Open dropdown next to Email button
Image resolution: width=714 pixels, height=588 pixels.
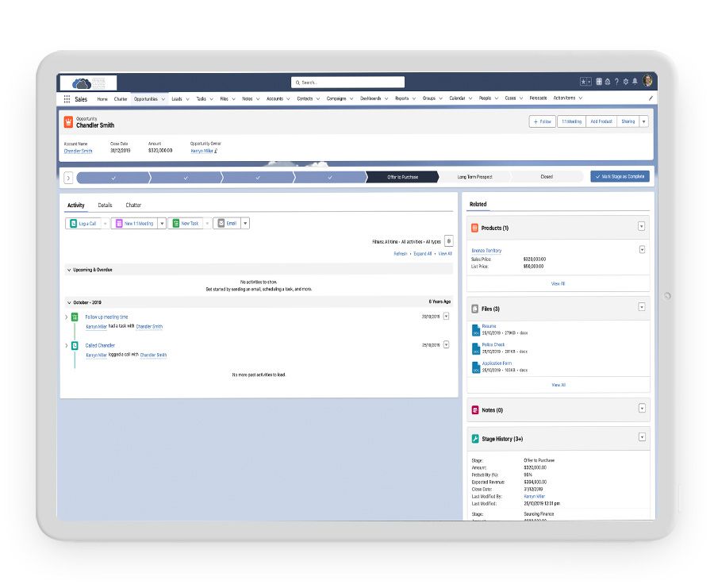click(245, 224)
